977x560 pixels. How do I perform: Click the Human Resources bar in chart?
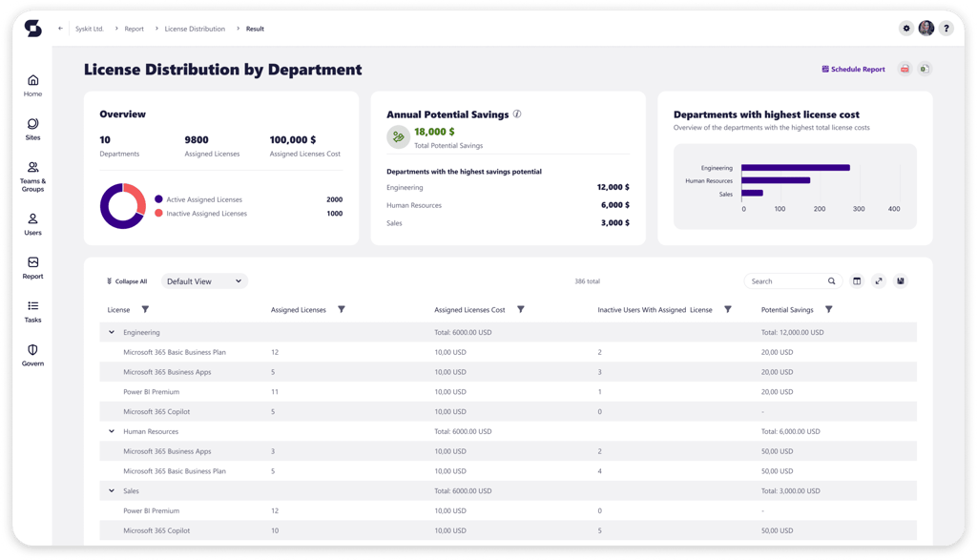tap(776, 180)
